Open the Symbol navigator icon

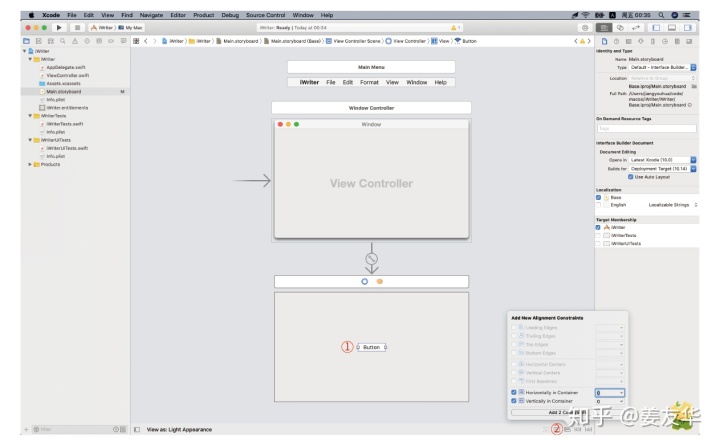(51, 41)
